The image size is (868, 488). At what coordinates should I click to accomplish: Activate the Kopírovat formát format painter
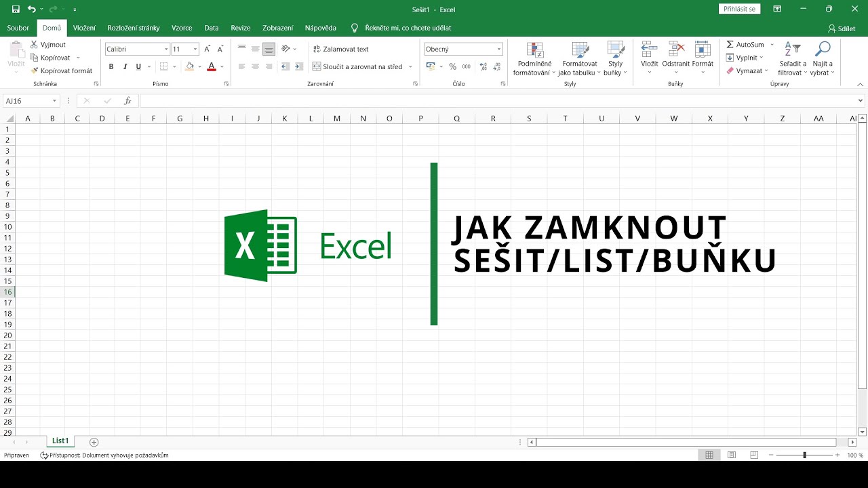pyautogui.click(x=61, y=70)
